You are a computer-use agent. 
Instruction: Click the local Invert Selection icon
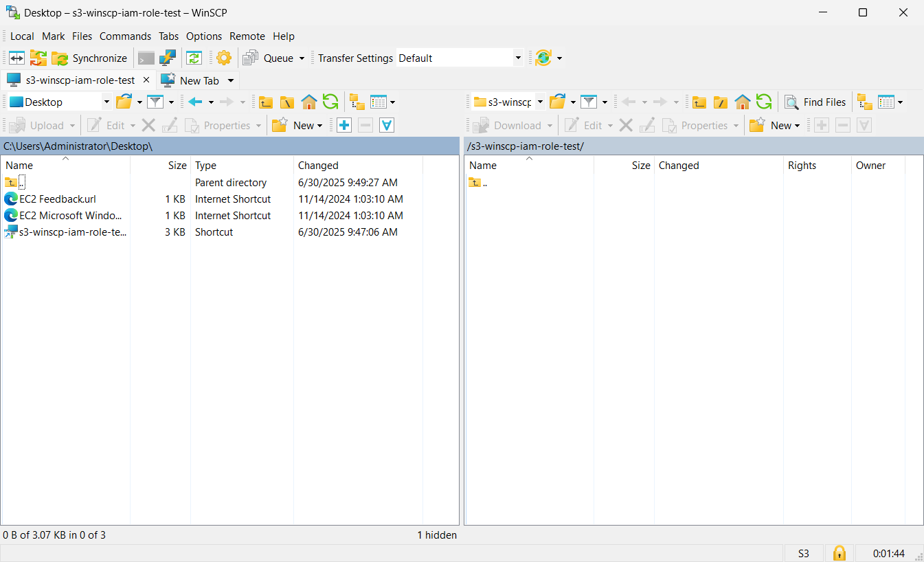(x=387, y=126)
